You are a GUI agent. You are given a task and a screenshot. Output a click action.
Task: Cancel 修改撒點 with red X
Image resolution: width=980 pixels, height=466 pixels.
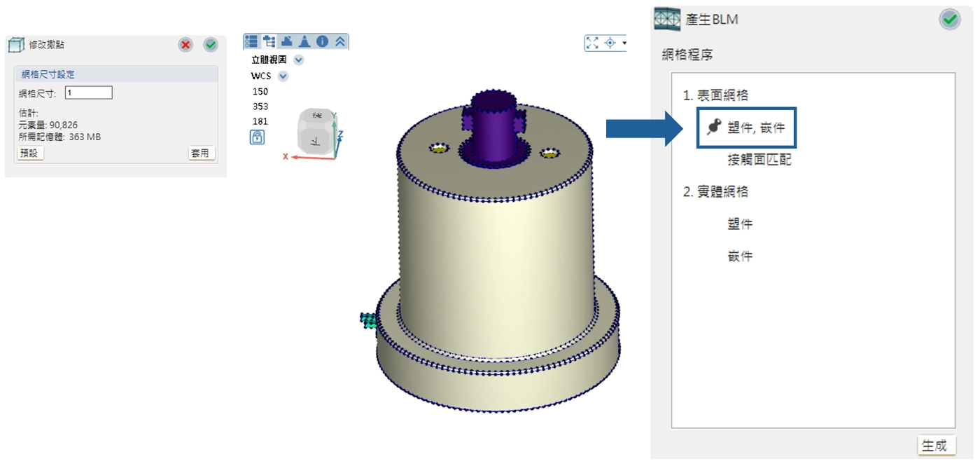185,45
